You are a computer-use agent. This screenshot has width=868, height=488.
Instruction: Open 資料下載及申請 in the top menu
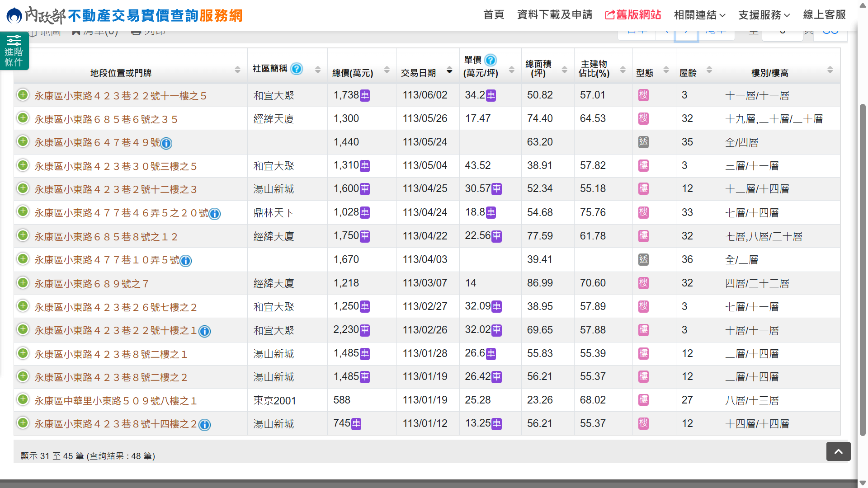tap(554, 15)
